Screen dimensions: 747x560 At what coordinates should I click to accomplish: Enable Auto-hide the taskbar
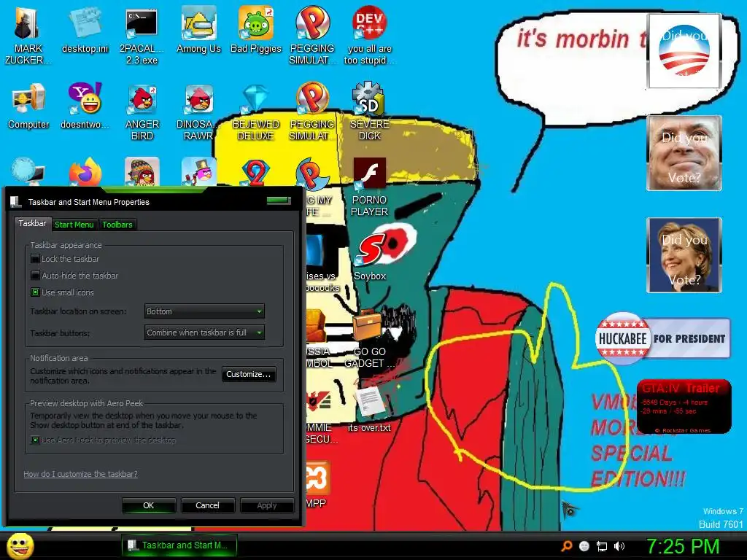coord(35,276)
